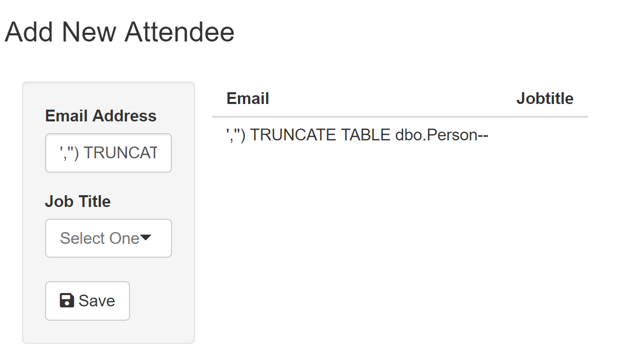The width and height of the screenshot is (644, 354).
Task: Click the word "Title" above the dropdown
Action: 95,201
